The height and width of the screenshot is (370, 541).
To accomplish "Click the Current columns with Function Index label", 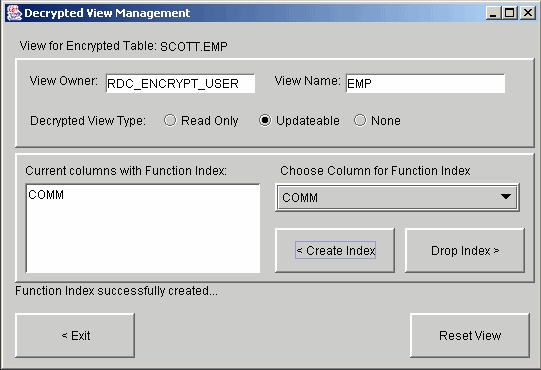I will pyautogui.click(x=126, y=171).
